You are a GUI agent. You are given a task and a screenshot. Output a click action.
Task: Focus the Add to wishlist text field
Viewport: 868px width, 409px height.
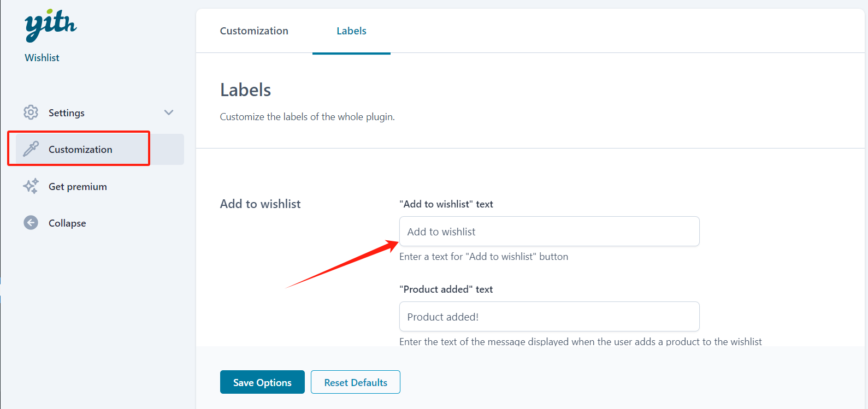[x=549, y=231]
